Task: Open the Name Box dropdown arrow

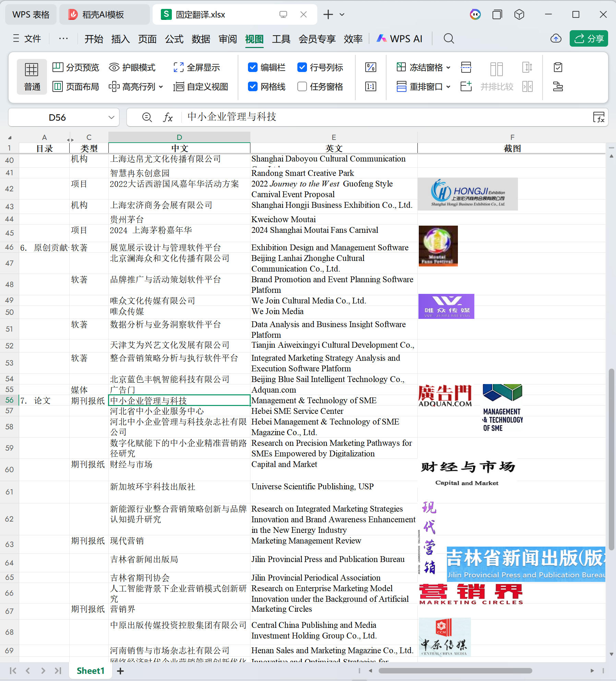Action: click(111, 117)
